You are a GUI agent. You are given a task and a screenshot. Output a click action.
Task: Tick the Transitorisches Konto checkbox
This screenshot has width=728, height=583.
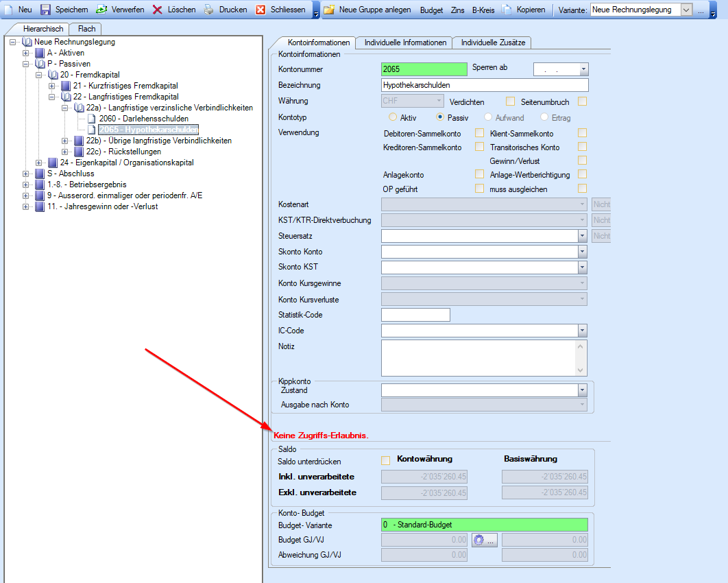pyautogui.click(x=582, y=147)
